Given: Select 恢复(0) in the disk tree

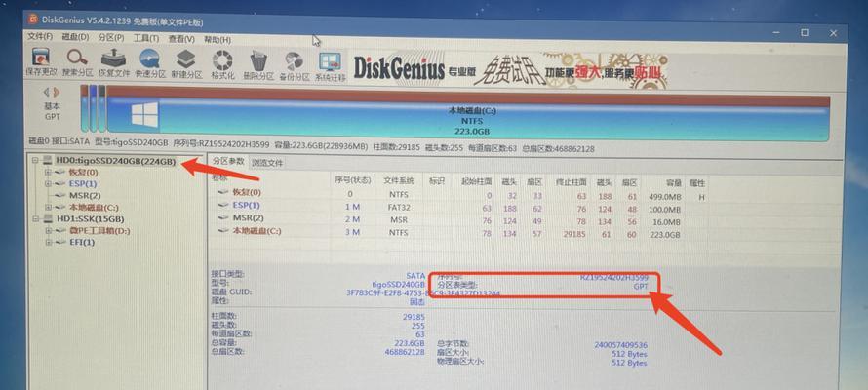Looking at the screenshot, I should click(83, 173).
